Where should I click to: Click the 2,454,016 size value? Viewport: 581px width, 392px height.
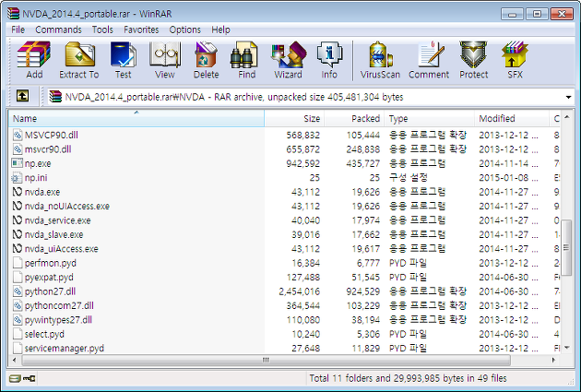299,291
